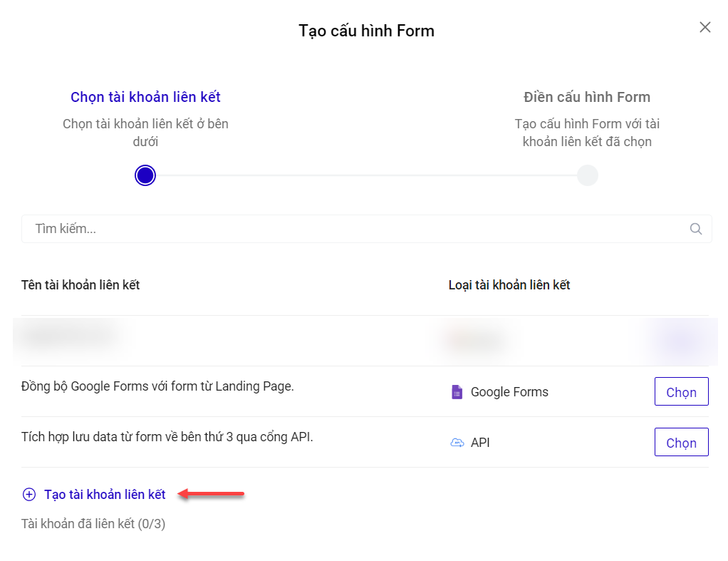Viewport: 728px width, 561px height.
Task: Close the Tạo cấu hình Form dialog
Action: tap(704, 28)
